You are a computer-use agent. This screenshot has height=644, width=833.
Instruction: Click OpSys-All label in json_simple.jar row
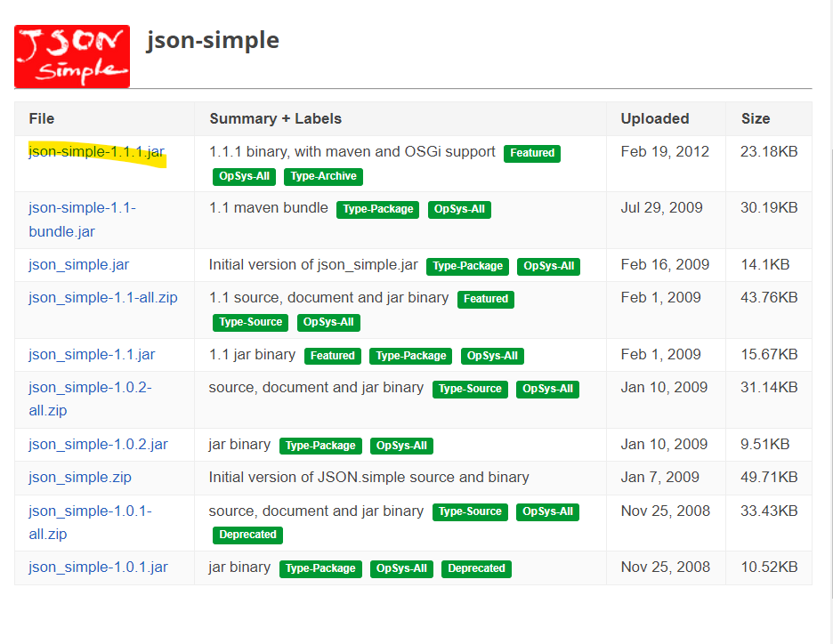[x=548, y=266]
